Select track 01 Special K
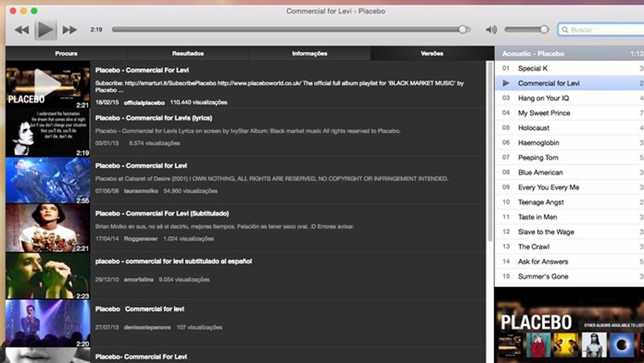 (x=569, y=68)
